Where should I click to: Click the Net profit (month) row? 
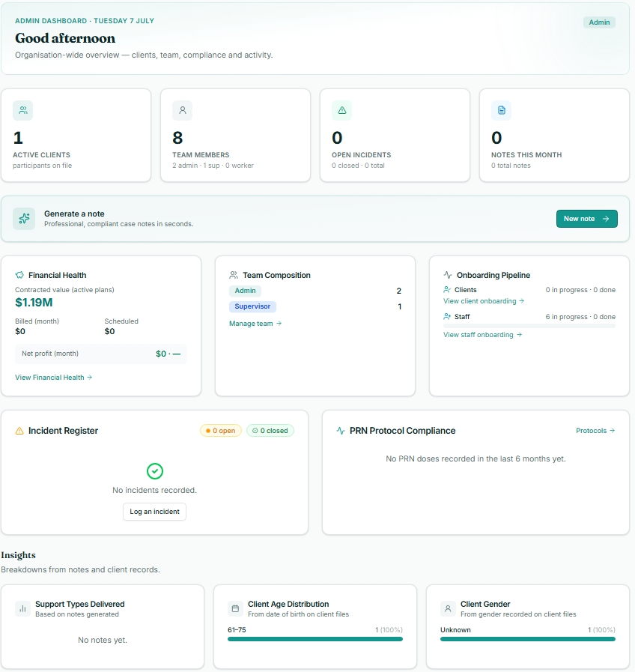tap(101, 354)
